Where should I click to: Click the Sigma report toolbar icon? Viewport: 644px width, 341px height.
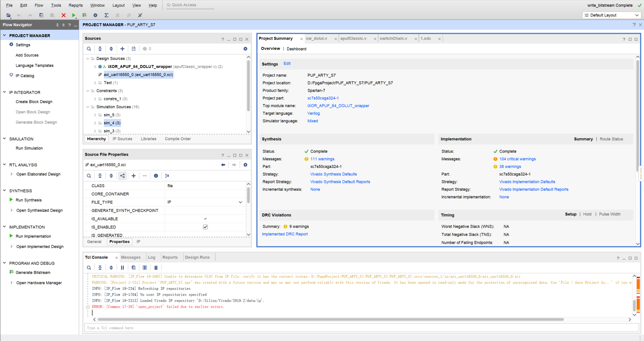106,15
